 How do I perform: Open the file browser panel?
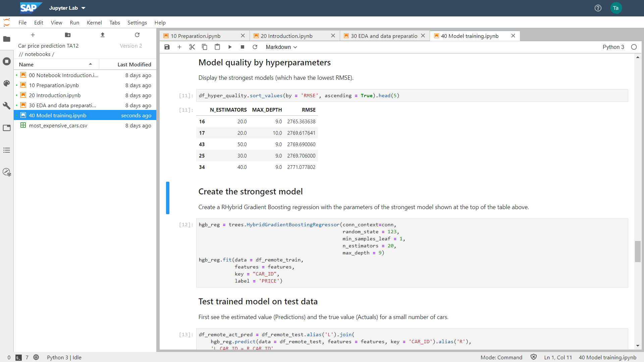pos(7,39)
